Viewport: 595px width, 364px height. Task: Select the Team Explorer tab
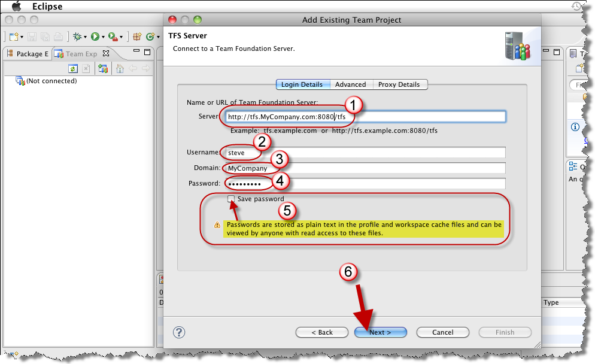coord(76,54)
